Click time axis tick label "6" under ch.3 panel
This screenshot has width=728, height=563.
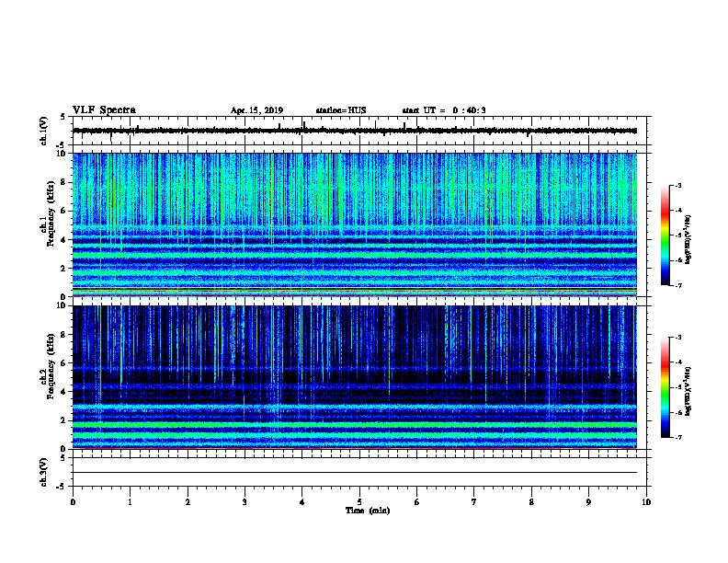(417, 502)
